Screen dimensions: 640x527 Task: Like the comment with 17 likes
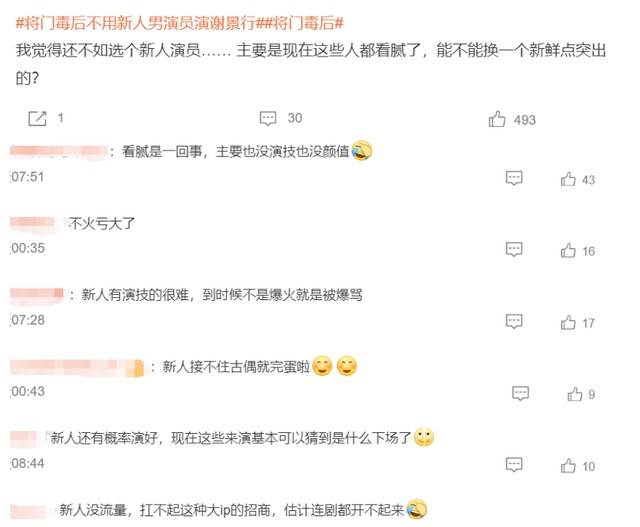pyautogui.click(x=568, y=322)
